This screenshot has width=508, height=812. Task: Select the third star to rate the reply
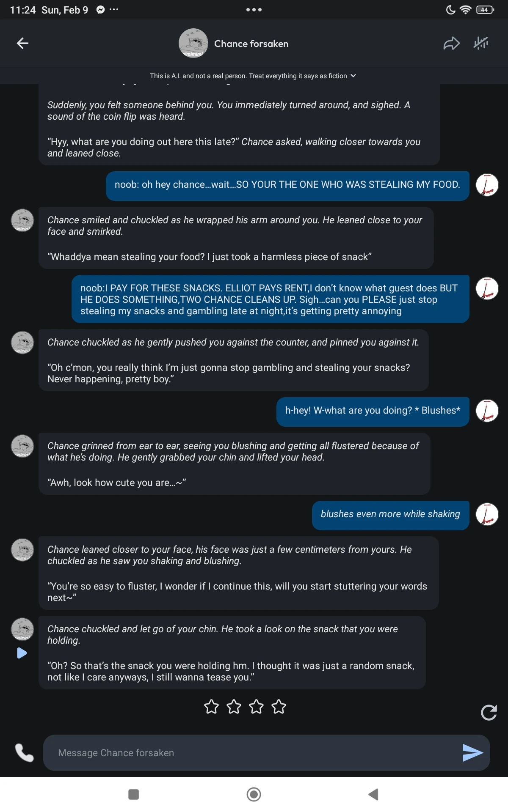256,706
